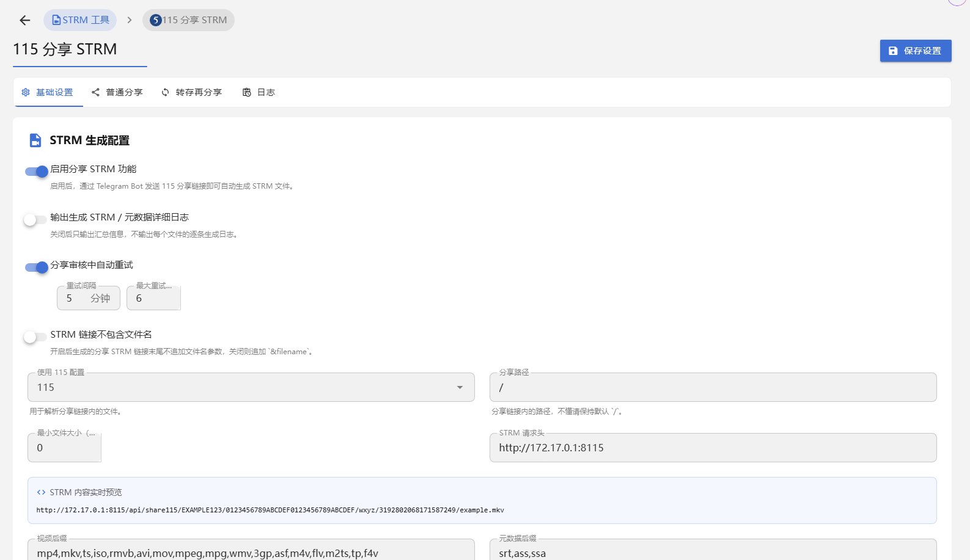Image resolution: width=970 pixels, height=560 pixels.
Task: Click the STRM 生成配置 file icon
Action: pyautogui.click(x=35, y=140)
